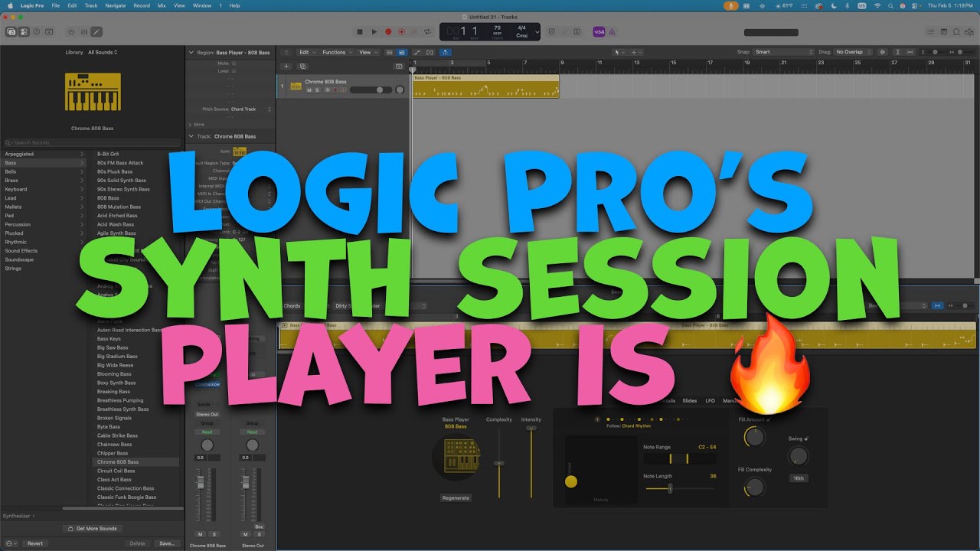Open the Media Browser button
The image size is (980, 551).
pyautogui.click(x=969, y=31)
